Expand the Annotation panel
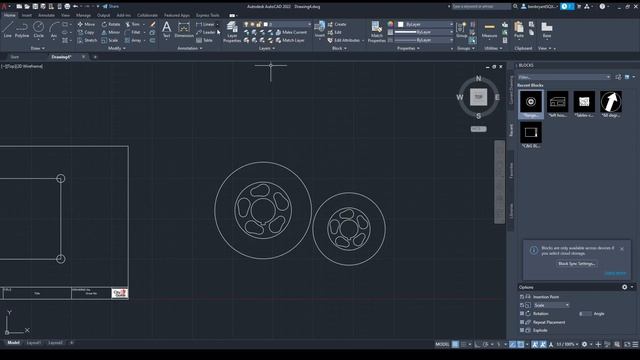Viewport: 640px width, 360px height. pos(190,48)
